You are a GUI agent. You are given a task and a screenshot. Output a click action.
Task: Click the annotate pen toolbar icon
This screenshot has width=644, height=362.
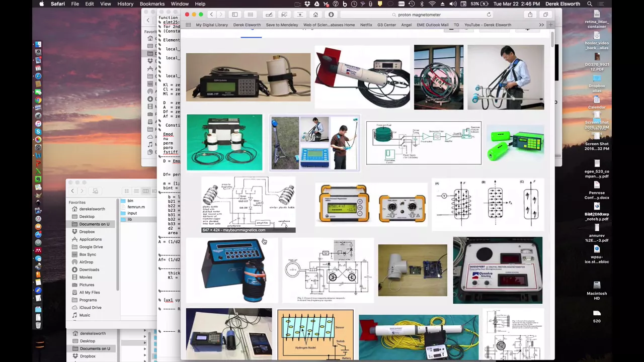tap(269, 15)
